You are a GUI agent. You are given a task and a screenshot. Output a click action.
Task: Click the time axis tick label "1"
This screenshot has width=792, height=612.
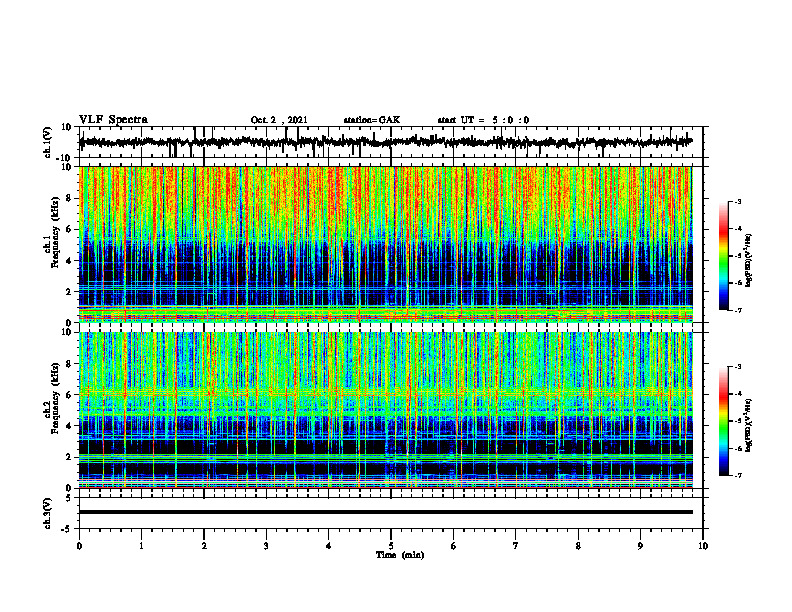click(x=141, y=546)
